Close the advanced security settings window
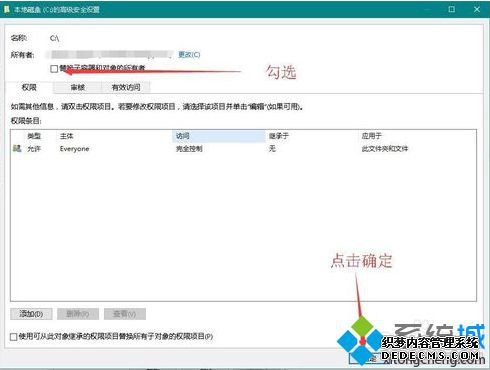The height and width of the screenshot is (370, 490). point(477,9)
